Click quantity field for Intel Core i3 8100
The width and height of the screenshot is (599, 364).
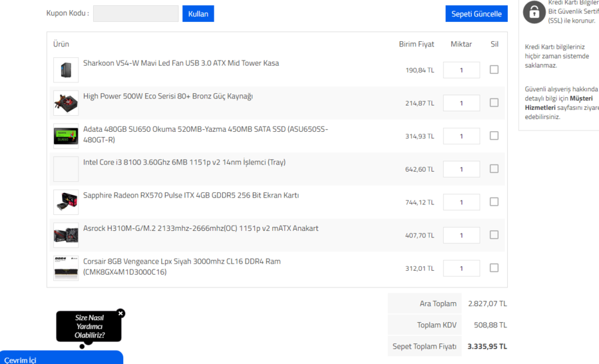pos(461,169)
